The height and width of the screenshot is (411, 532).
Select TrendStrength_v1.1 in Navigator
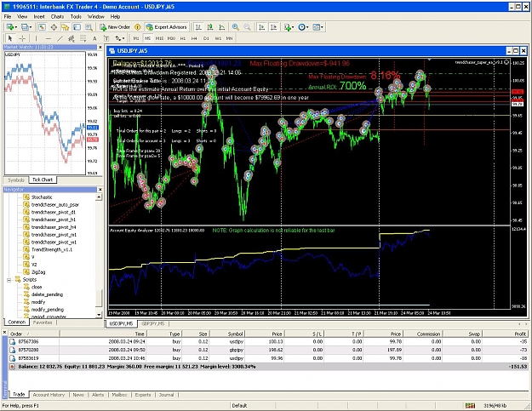(x=52, y=249)
